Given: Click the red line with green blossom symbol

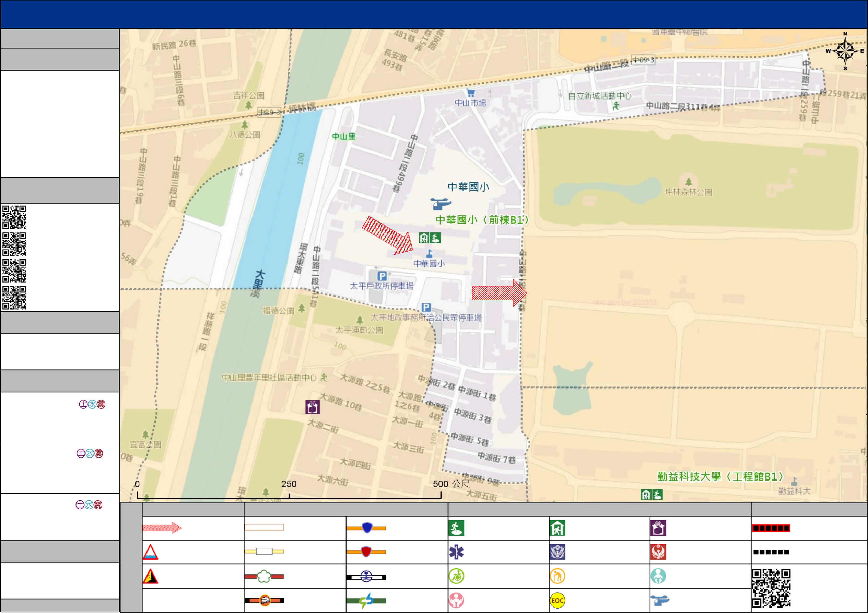Looking at the screenshot, I should click(264, 576).
